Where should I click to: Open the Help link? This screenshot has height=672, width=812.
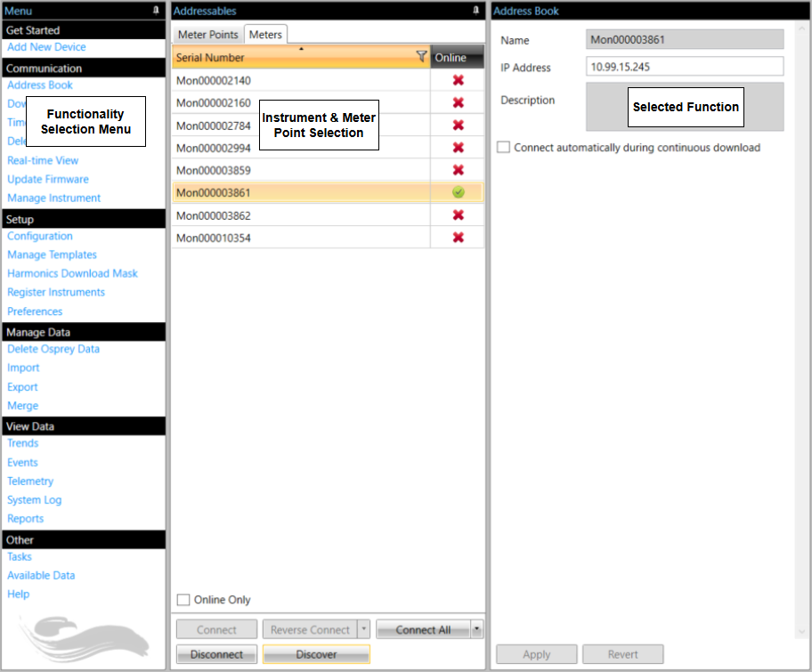(x=18, y=594)
